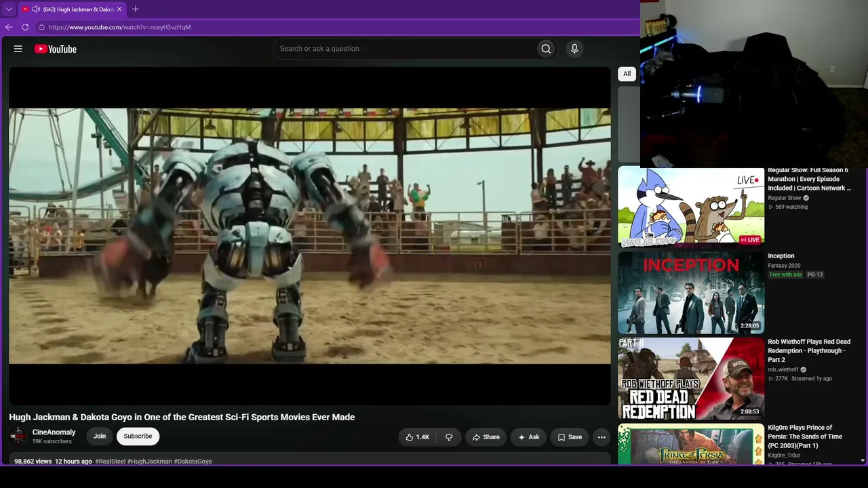Click the 12 hours ago upload text
This screenshot has width=868, height=488.
click(73, 462)
